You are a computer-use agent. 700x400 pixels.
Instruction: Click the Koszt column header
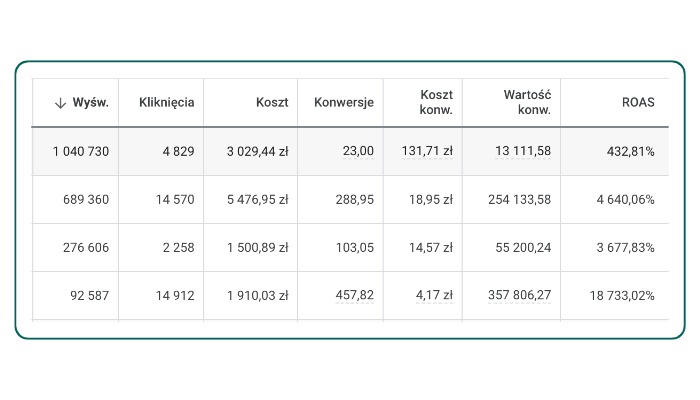click(x=272, y=102)
